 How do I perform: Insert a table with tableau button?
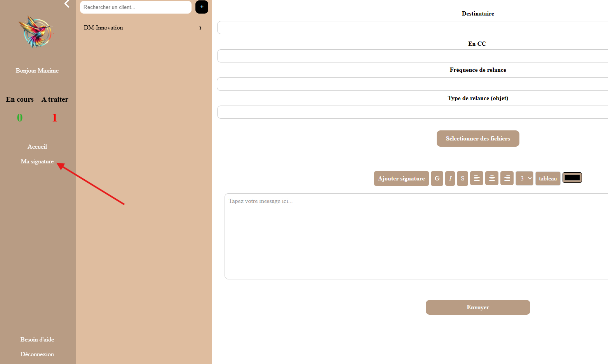click(x=548, y=179)
